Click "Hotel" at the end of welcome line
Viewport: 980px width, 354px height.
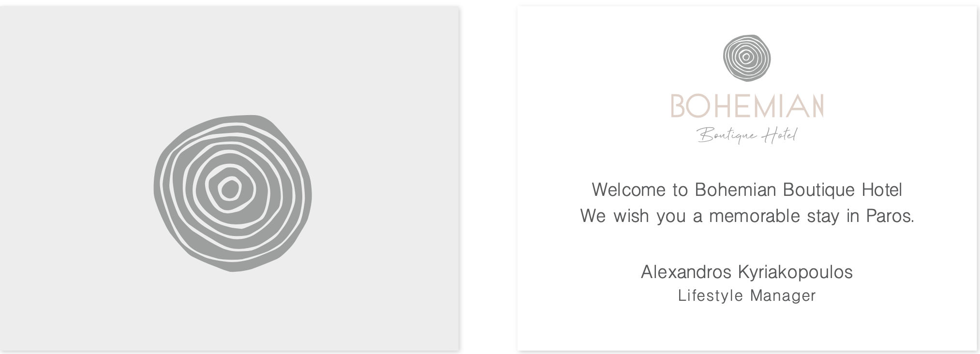(882, 190)
